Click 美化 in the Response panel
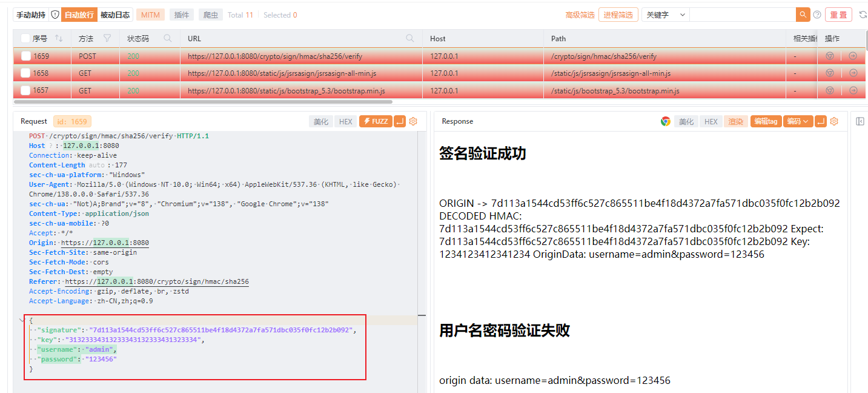This screenshot has height=393, width=868. (686, 121)
